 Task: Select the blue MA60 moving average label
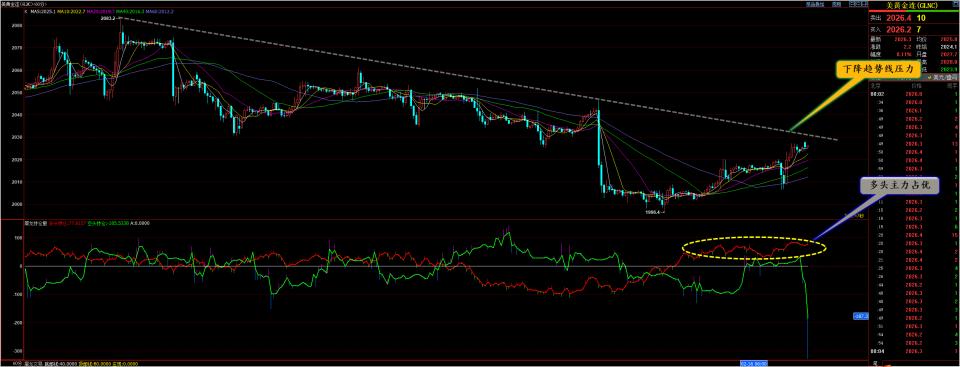pos(159,11)
